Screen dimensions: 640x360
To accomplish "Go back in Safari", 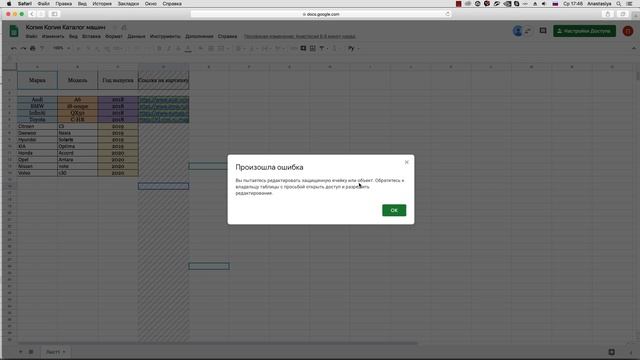I will point(32,14).
